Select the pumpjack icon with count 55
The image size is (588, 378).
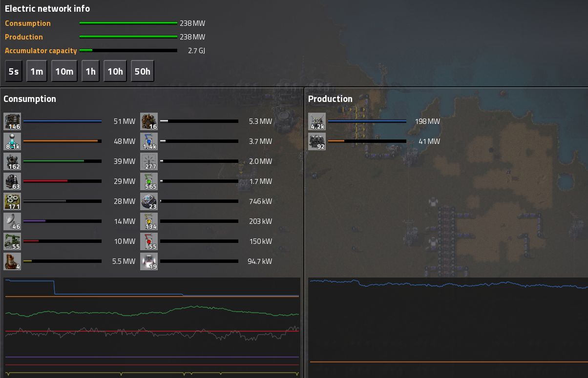click(x=12, y=241)
